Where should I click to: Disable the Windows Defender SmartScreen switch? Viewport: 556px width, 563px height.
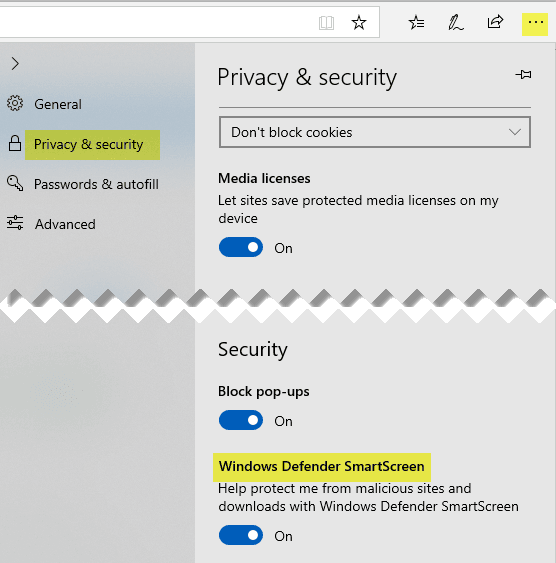tap(241, 535)
